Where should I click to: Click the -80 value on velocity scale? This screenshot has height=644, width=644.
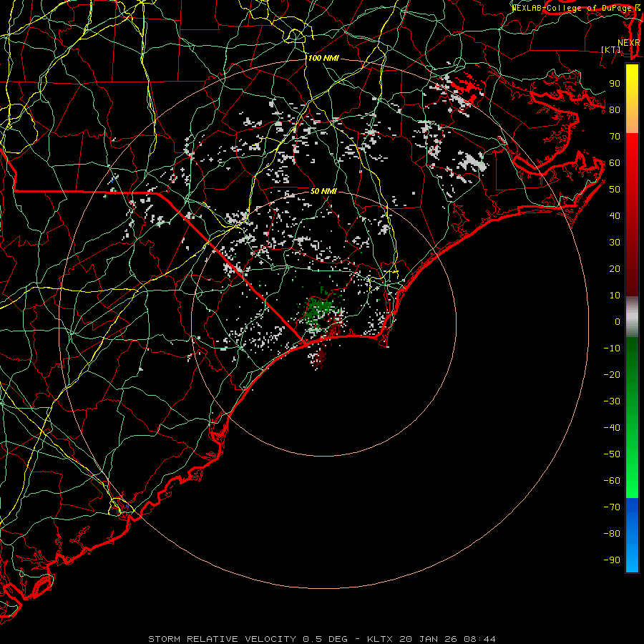pos(612,534)
